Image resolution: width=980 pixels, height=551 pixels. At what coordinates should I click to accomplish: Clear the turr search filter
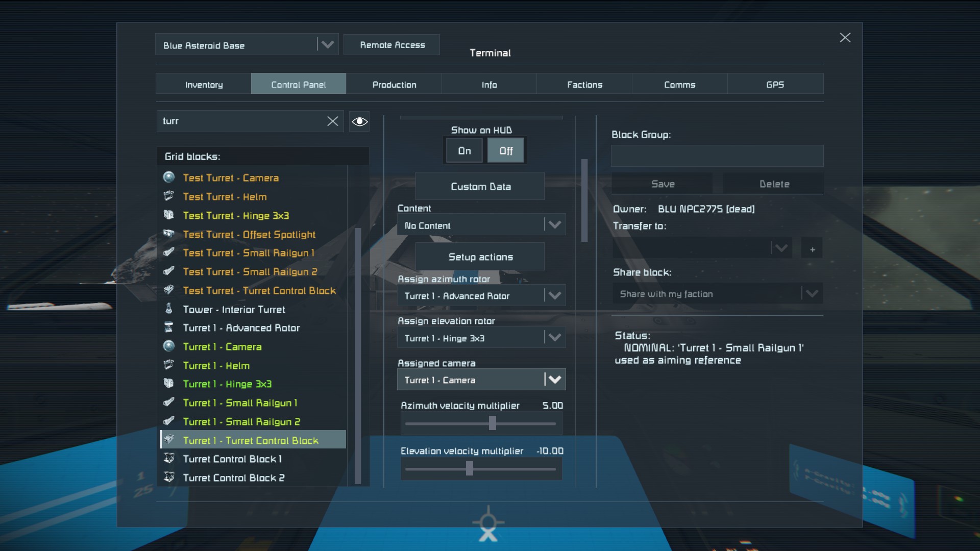coord(332,121)
